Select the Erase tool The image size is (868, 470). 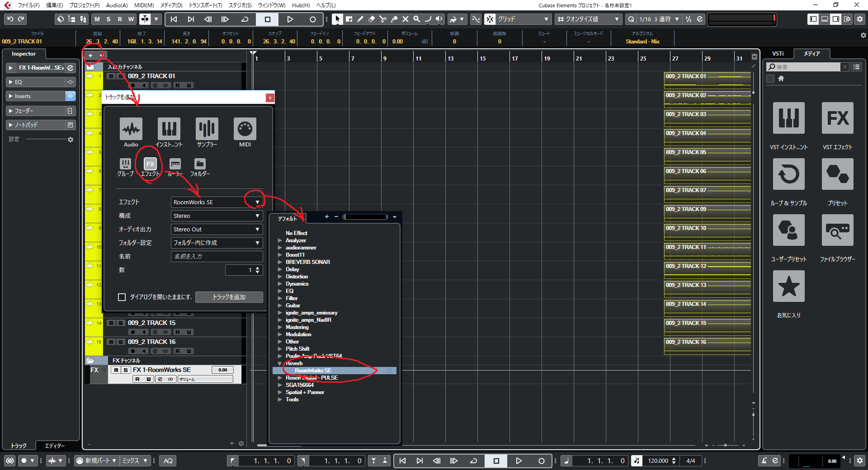coord(372,19)
